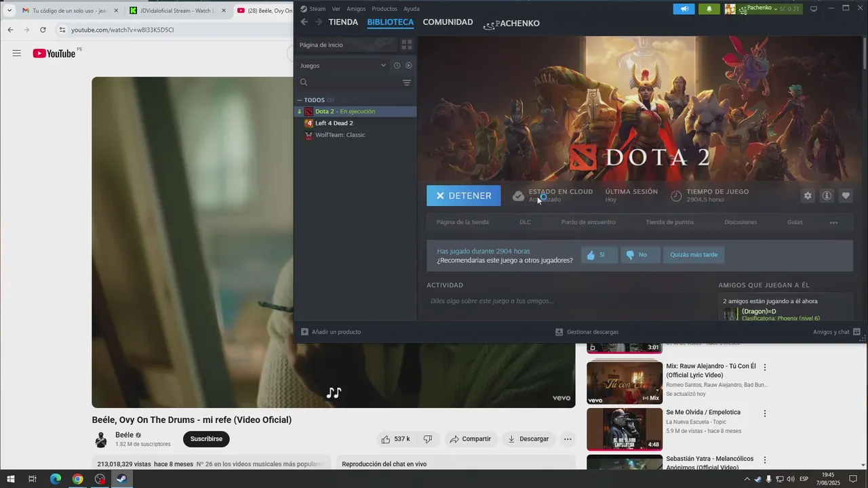868x488 pixels.
Task: Open the Ayuda menu
Action: 411,9
